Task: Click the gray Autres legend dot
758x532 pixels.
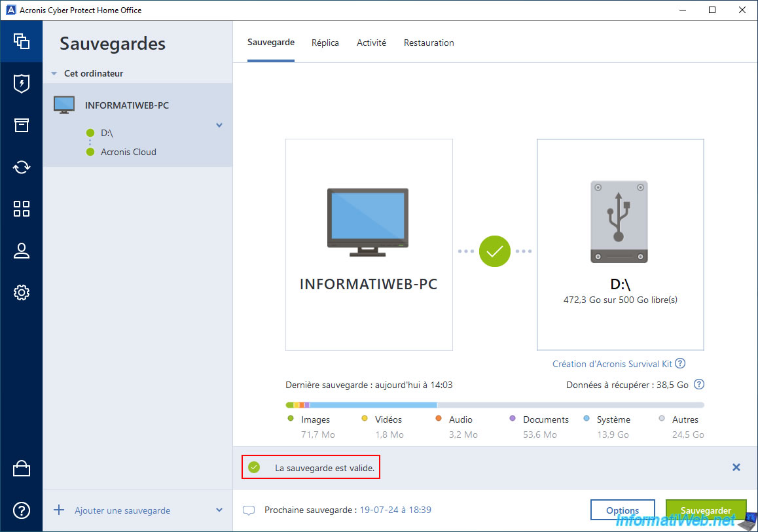Action: pyautogui.click(x=662, y=418)
